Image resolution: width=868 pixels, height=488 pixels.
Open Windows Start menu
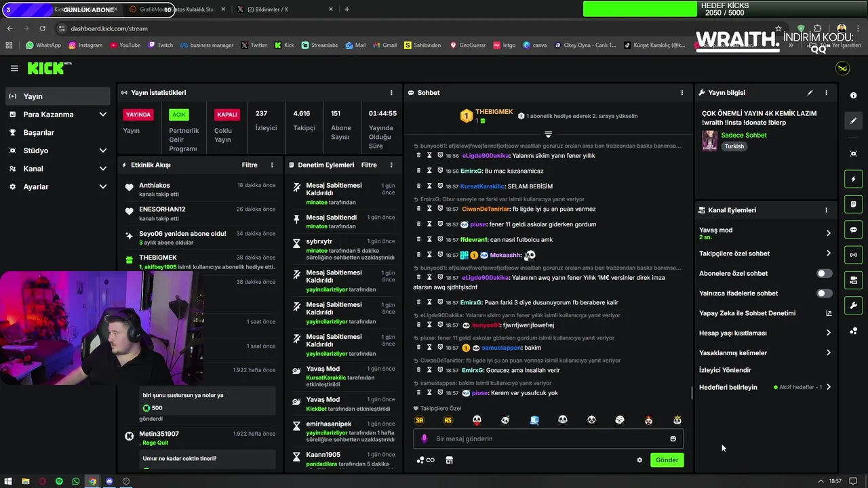tap(8, 481)
